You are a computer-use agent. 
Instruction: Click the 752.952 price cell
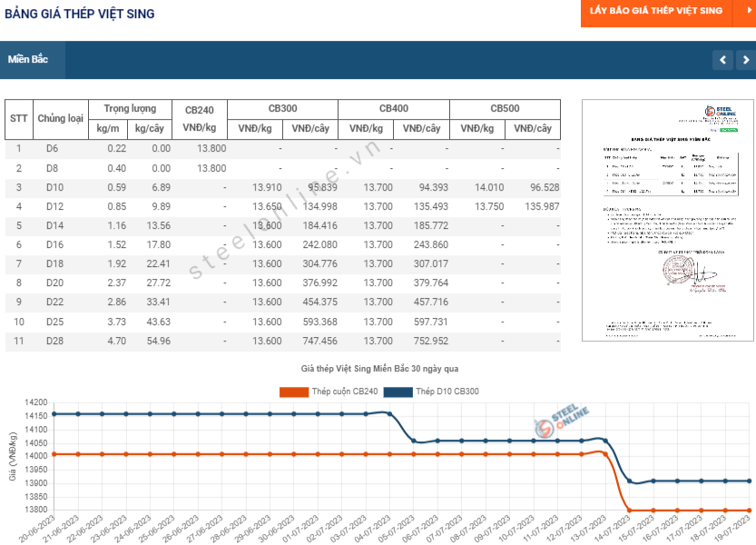point(431,342)
